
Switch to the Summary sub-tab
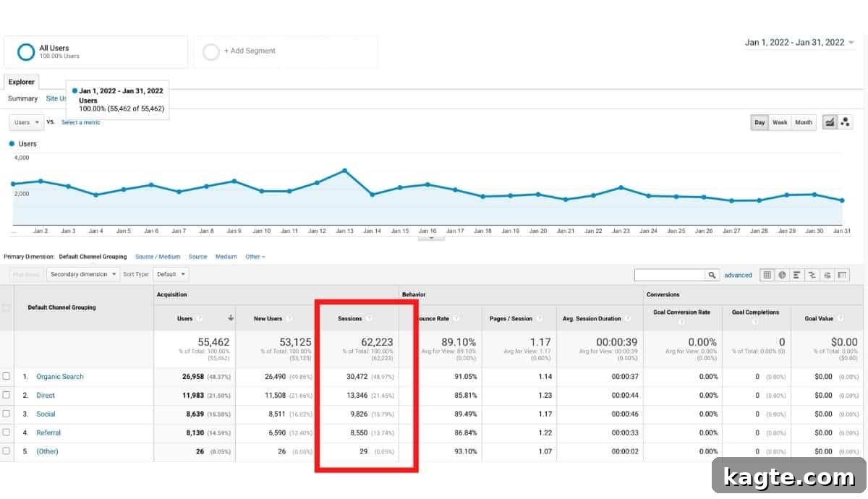point(22,98)
